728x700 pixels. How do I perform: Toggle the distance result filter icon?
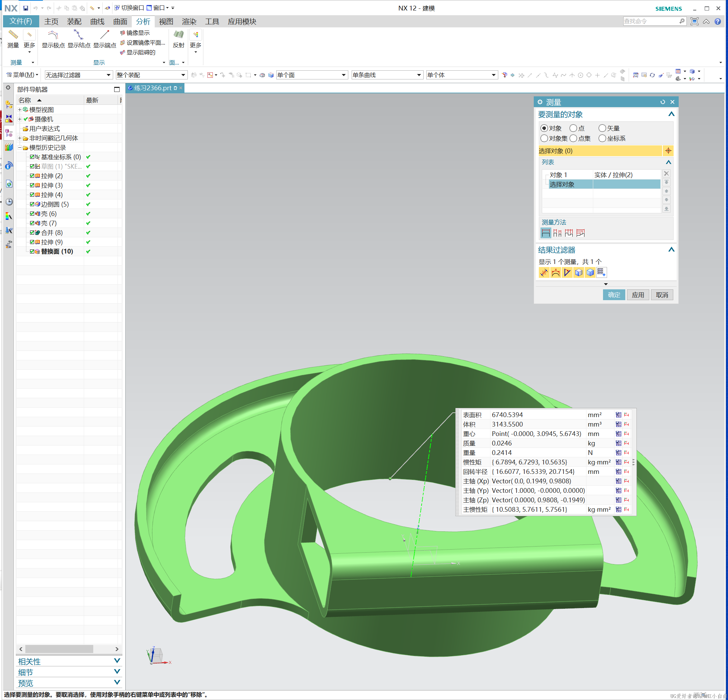[x=544, y=273]
